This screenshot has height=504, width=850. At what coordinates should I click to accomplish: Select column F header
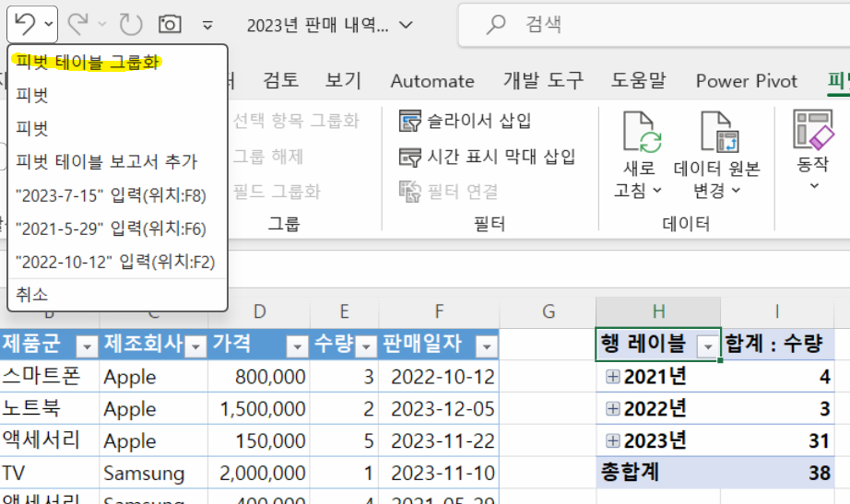pos(439,312)
